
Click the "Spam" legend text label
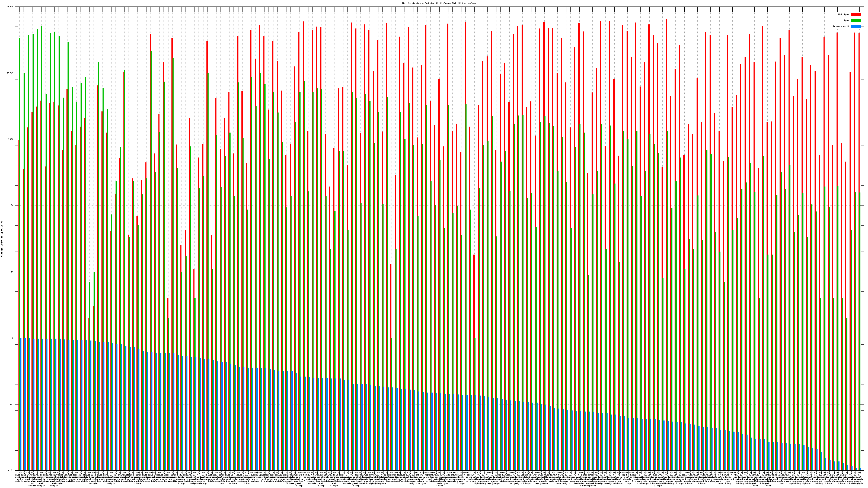coord(846,21)
